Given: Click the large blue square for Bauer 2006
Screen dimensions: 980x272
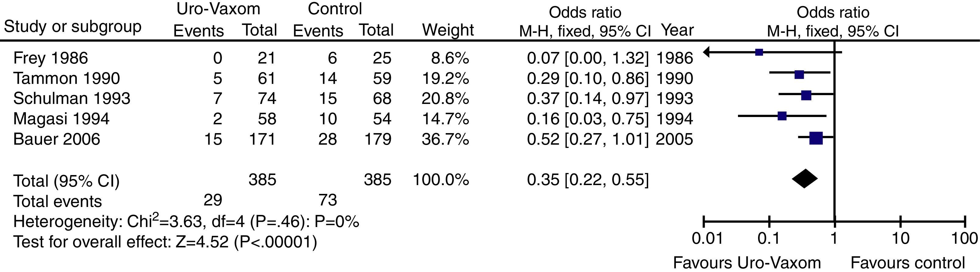Looking at the screenshot, I should tap(816, 138).
